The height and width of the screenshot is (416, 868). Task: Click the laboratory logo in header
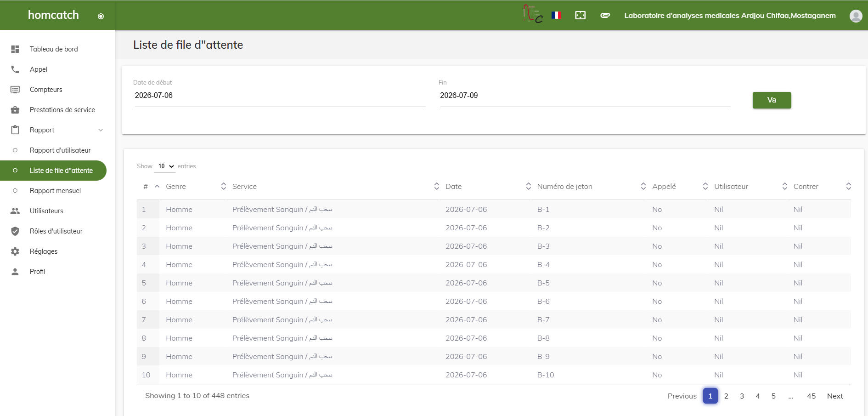533,14
